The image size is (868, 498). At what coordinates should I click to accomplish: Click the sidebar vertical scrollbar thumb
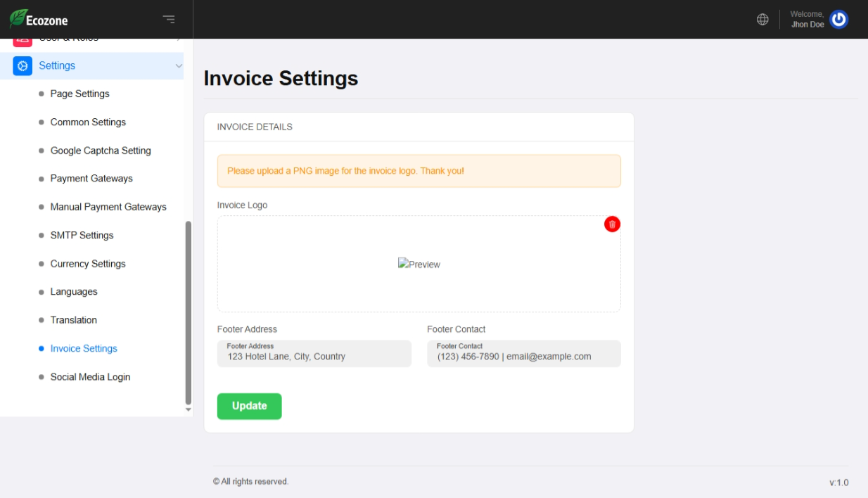coord(188,312)
